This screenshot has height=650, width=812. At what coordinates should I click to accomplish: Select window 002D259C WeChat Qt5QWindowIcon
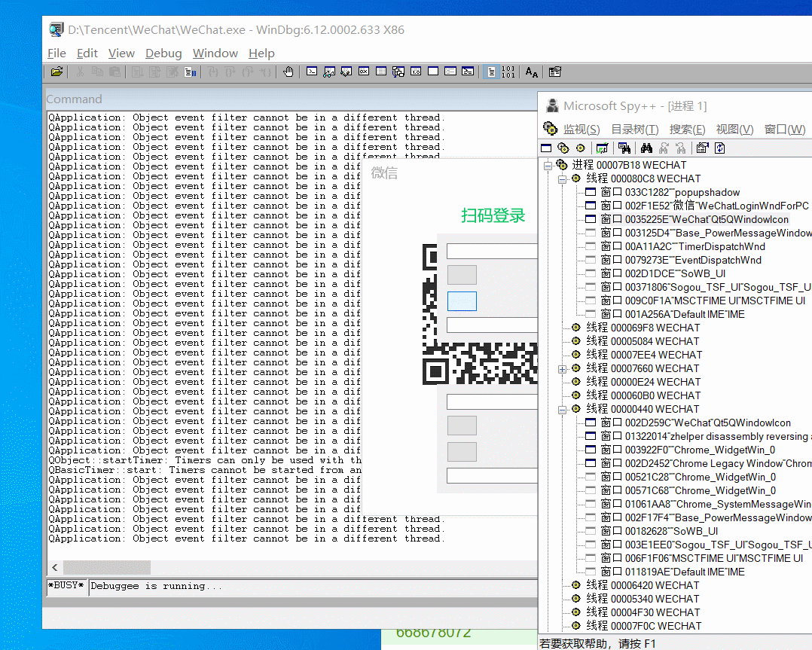pos(695,423)
